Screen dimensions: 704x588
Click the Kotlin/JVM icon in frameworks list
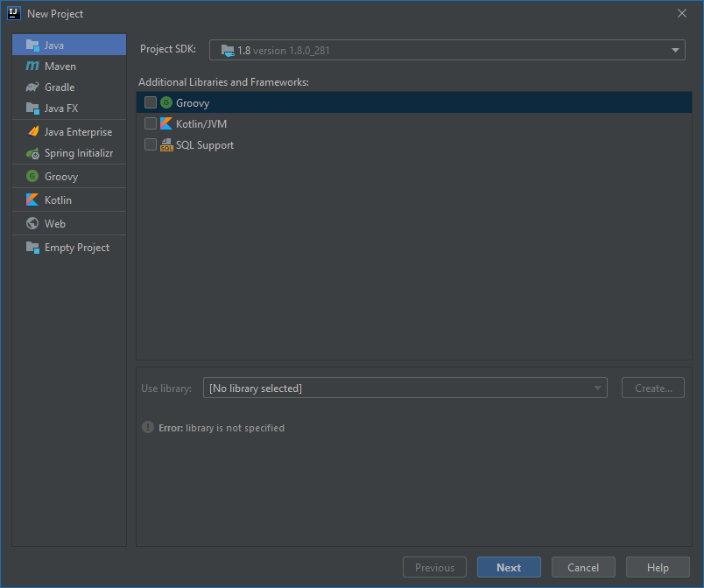pos(166,123)
